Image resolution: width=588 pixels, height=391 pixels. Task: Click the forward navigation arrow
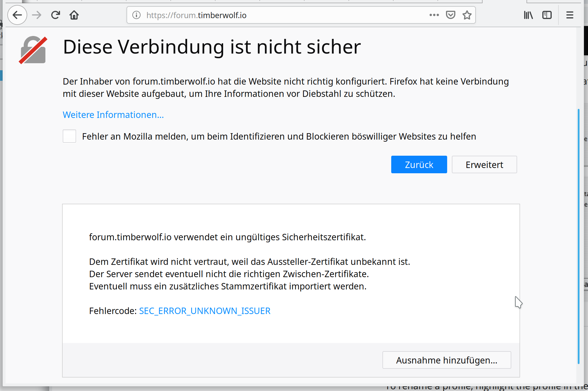pos(37,15)
